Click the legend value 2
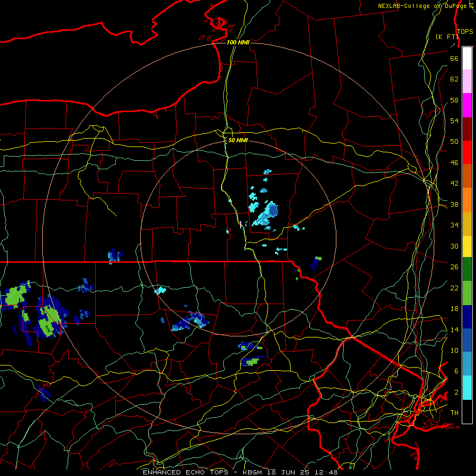The width and height of the screenshot is (476, 476). (456, 392)
